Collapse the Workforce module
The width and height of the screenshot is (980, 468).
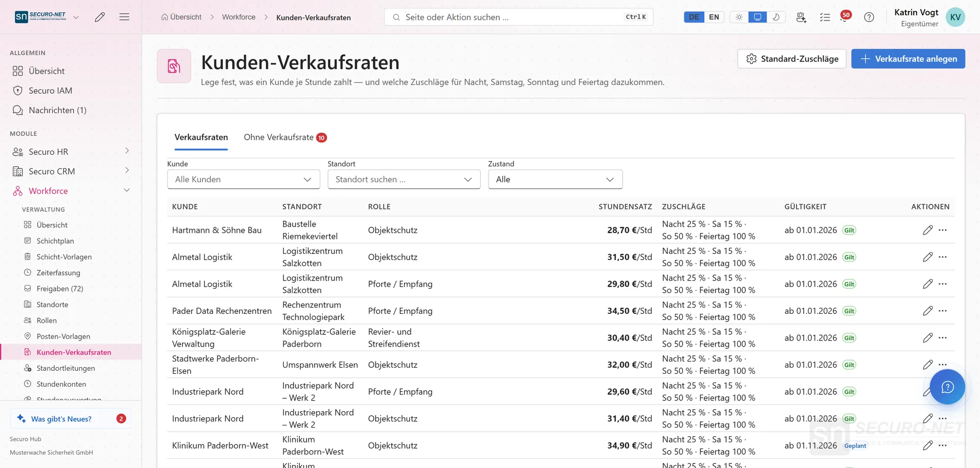click(71, 190)
